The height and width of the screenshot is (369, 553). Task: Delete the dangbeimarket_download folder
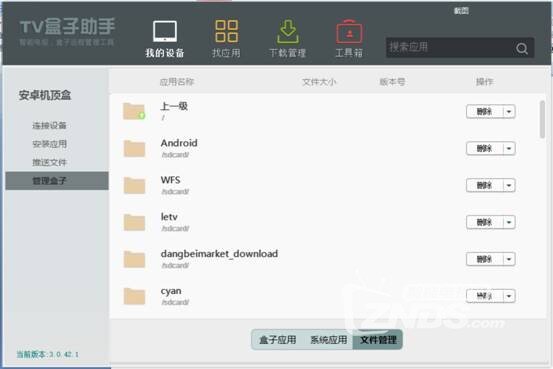484,259
